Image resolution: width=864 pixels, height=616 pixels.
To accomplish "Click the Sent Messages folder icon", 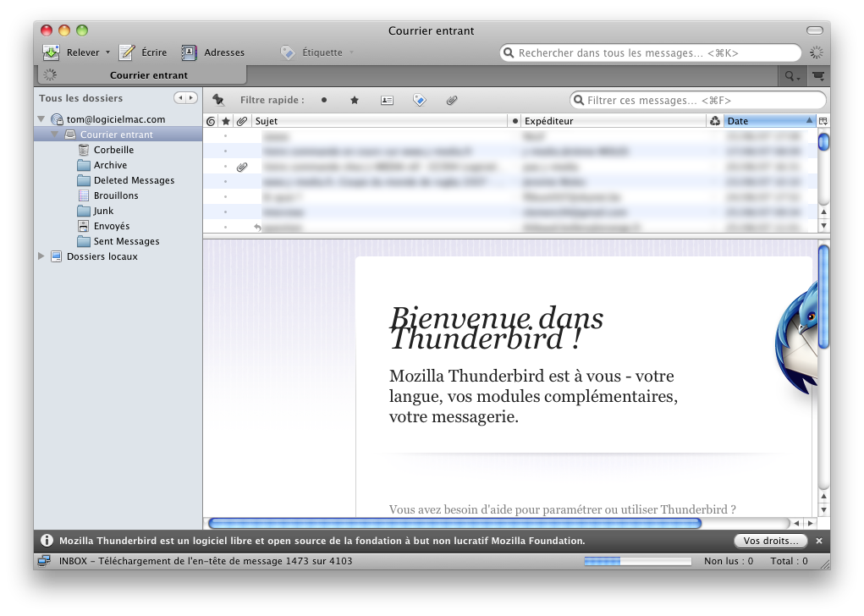I will click(84, 241).
